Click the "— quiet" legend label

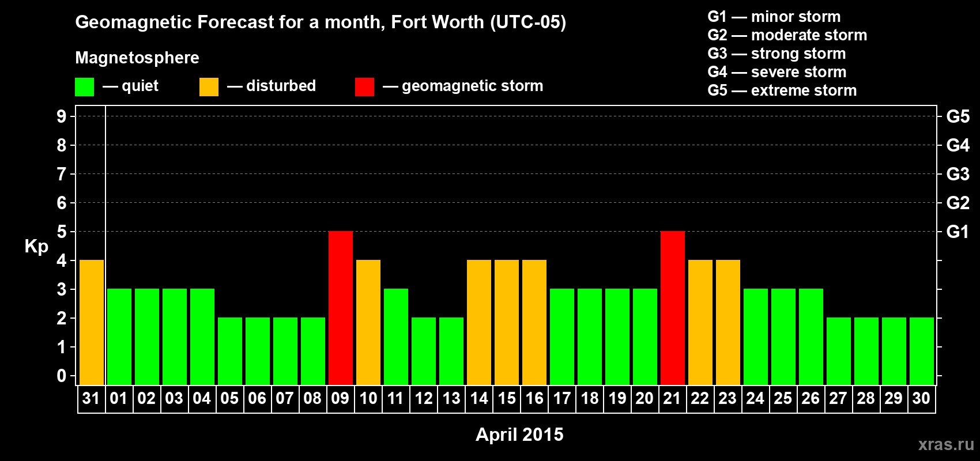[x=130, y=86]
